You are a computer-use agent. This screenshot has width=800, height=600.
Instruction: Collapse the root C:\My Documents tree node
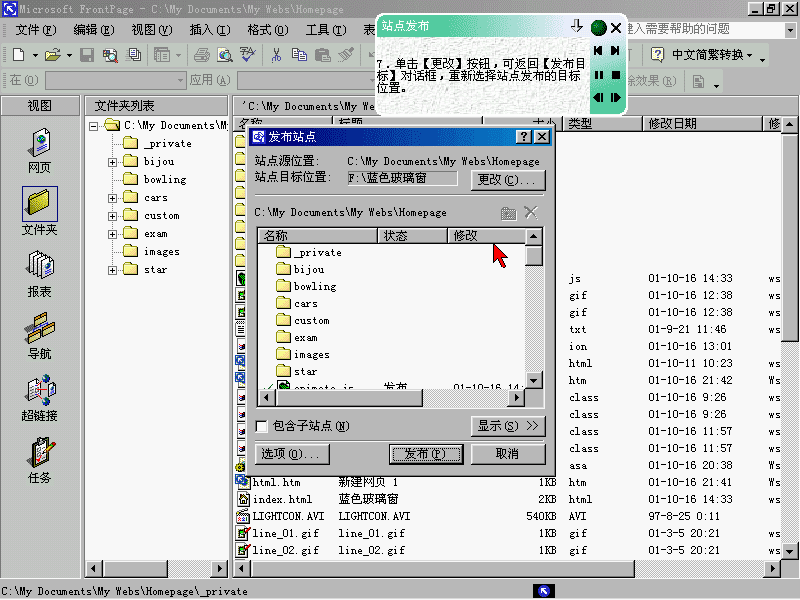[94, 126]
